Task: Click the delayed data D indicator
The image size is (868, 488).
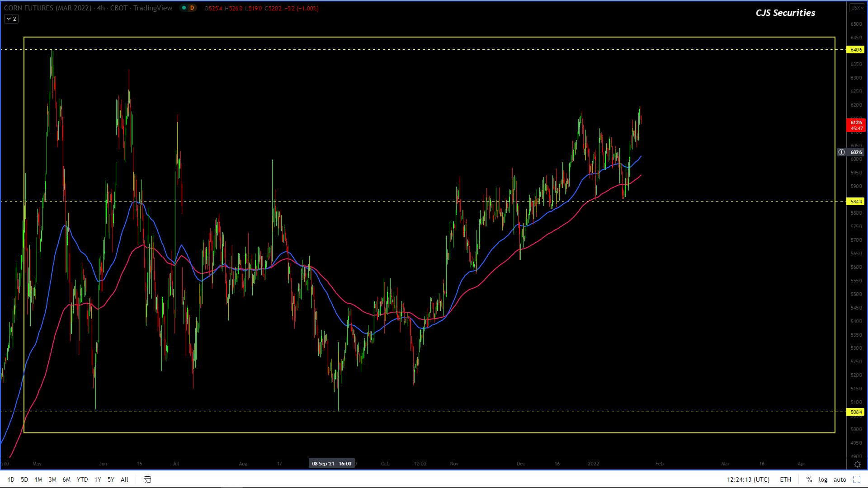Action: (192, 8)
